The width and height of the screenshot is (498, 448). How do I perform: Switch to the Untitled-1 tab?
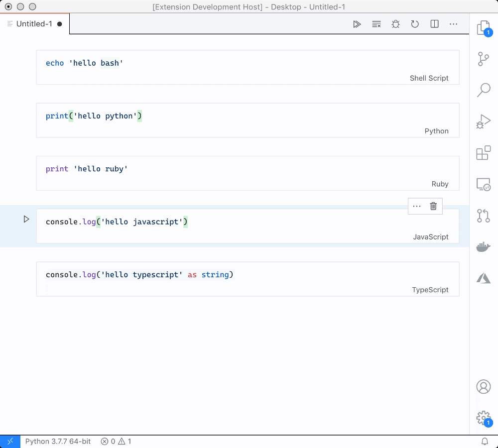point(34,23)
